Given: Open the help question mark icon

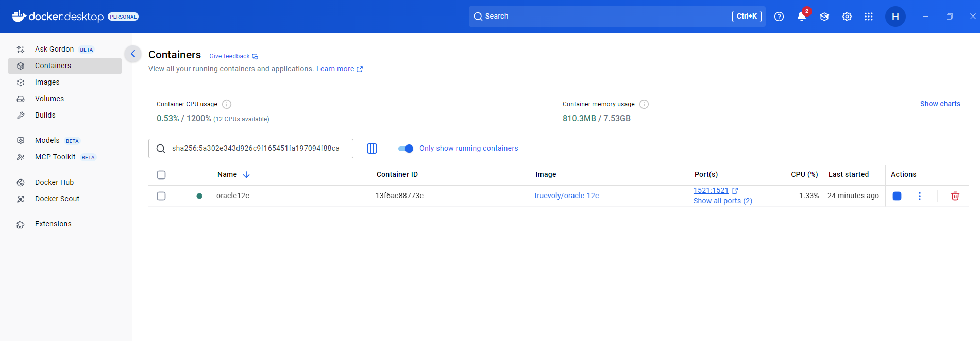Looking at the screenshot, I should pyautogui.click(x=779, y=17).
